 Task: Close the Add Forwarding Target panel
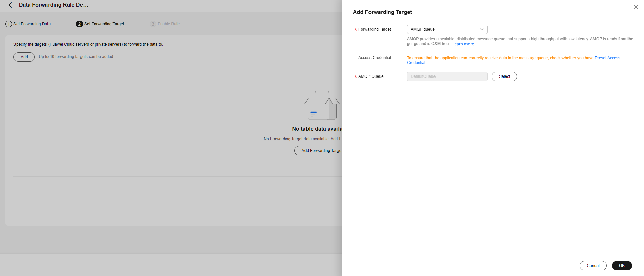point(636,7)
